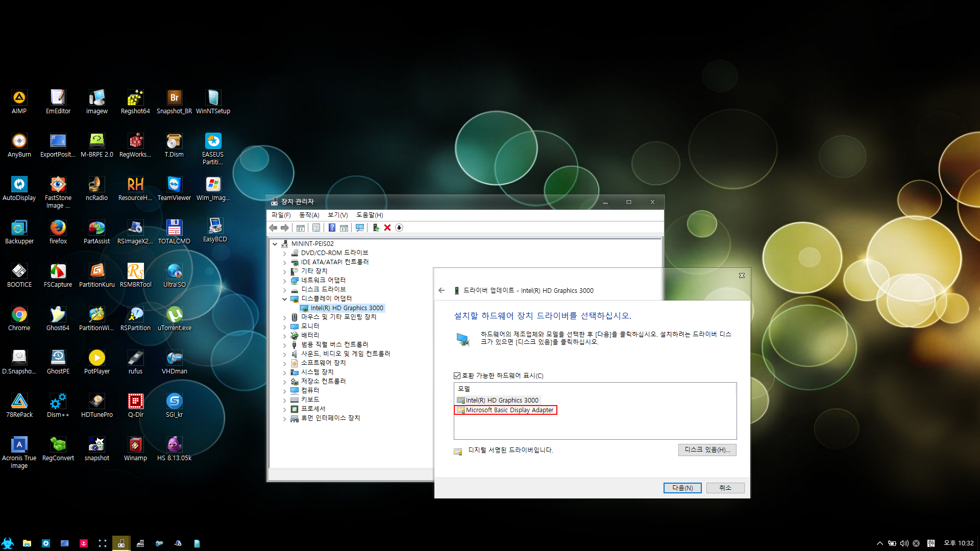Open PotPlayer desktop icon
The width and height of the screenshot is (980, 551).
97,362
